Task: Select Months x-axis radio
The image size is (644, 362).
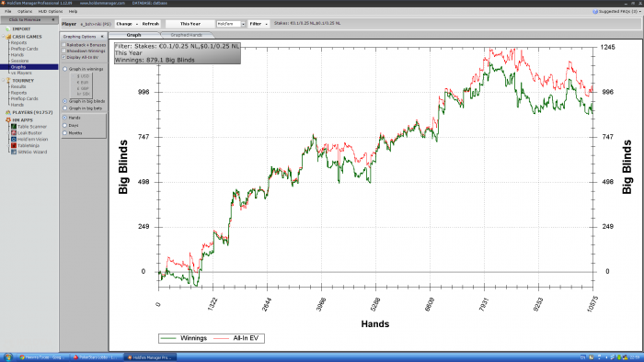Action: (65, 133)
